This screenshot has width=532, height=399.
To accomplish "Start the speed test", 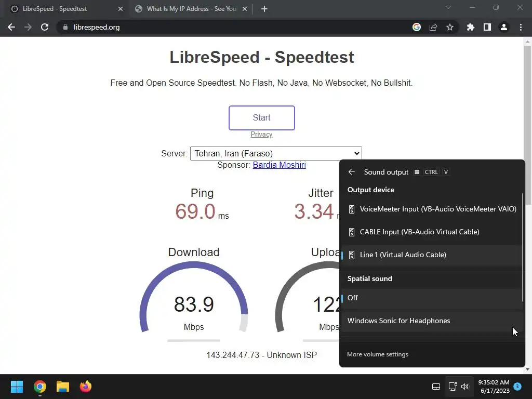I will 262,118.
